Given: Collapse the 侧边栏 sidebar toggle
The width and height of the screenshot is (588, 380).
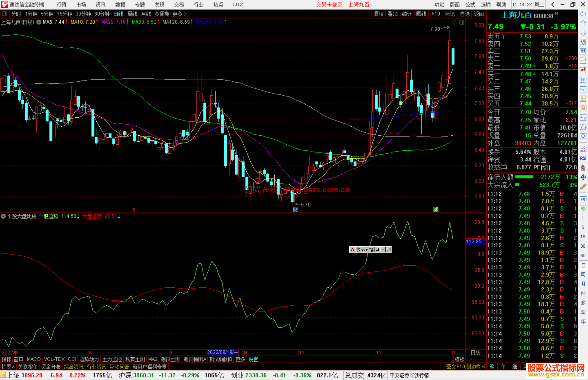Looking at the screenshot, I should coord(476,367).
